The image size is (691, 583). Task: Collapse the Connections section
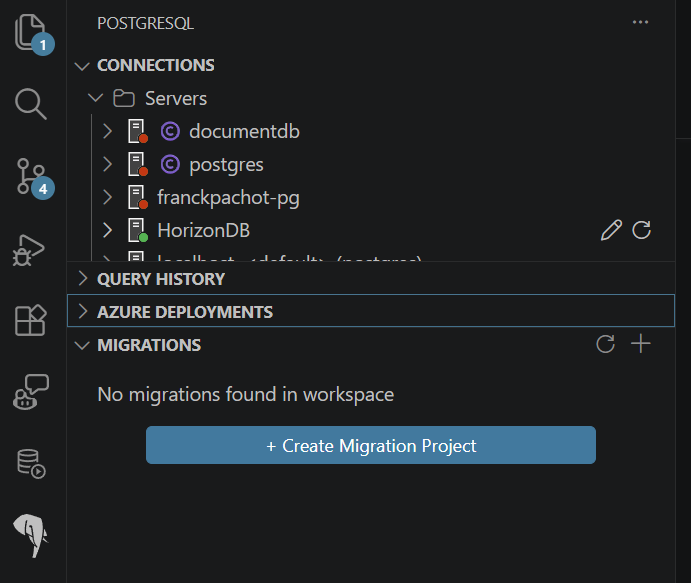82,66
